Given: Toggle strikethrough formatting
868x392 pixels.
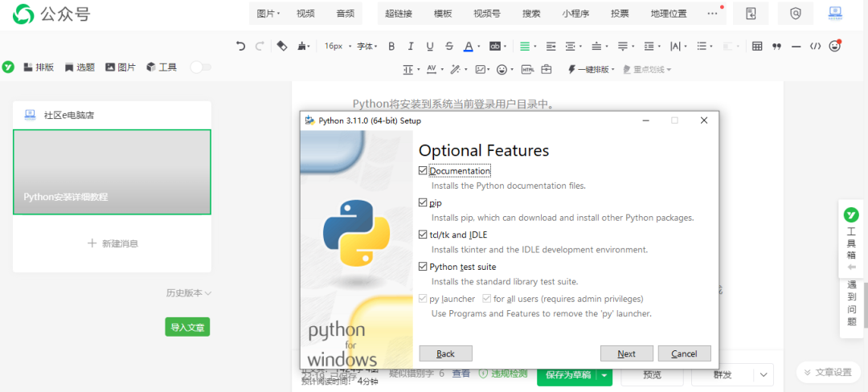Looking at the screenshot, I should [x=449, y=47].
